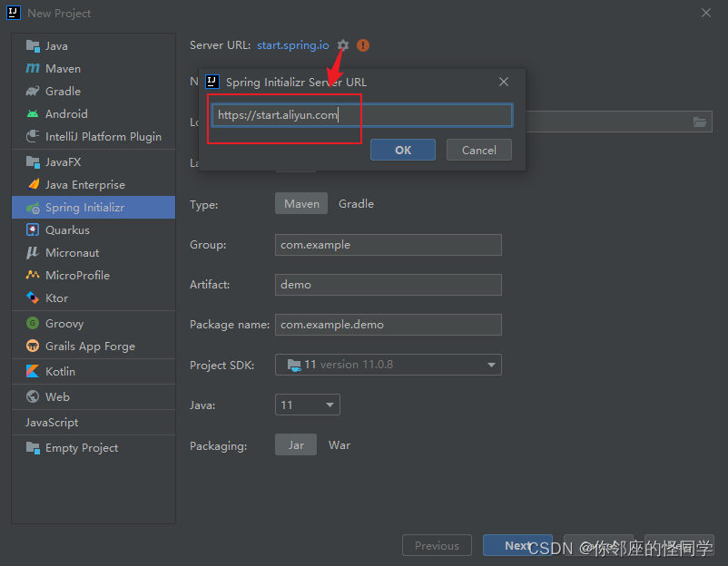Screen dimensions: 728x566
Task: Click the IntelliJ logo in New Project title
Action: tap(14, 13)
